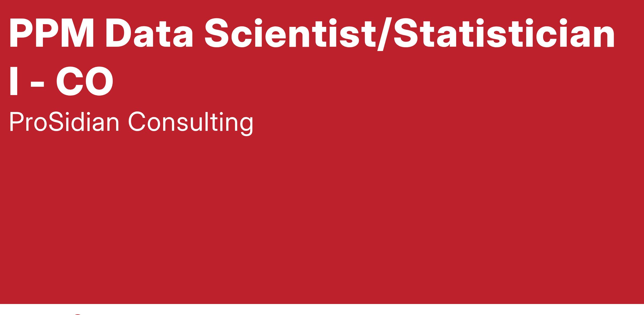Click the empty red banner area below company name
Screen dimensions: 644x315
(x=322, y=215)
